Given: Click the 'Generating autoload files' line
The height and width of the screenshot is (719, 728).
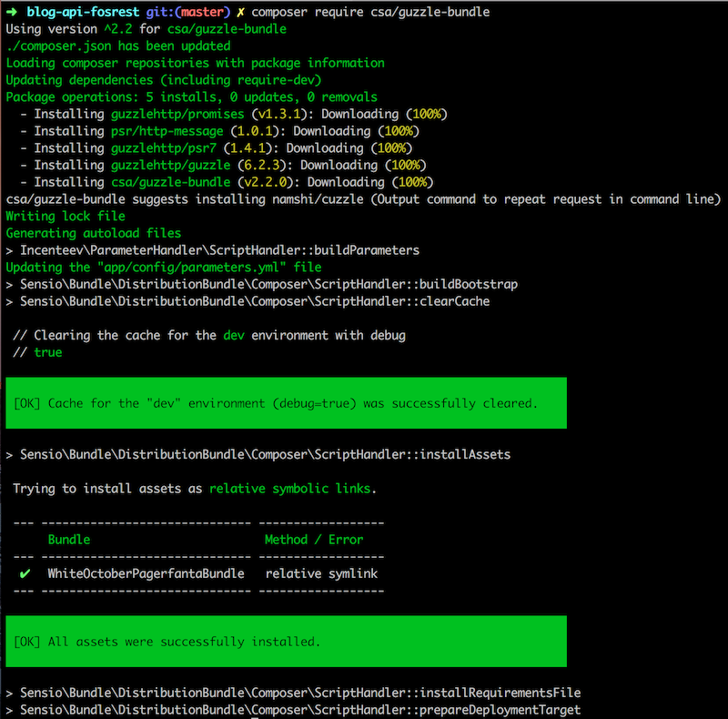Looking at the screenshot, I should [94, 234].
